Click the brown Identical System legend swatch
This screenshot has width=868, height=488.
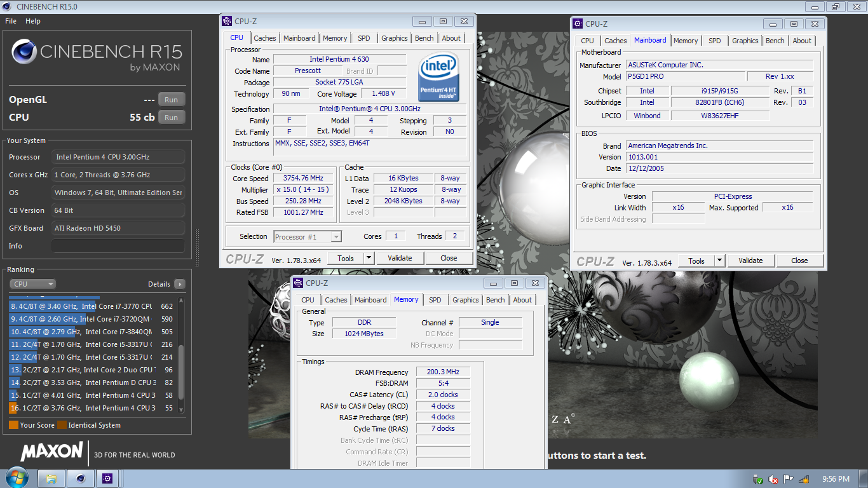click(62, 425)
